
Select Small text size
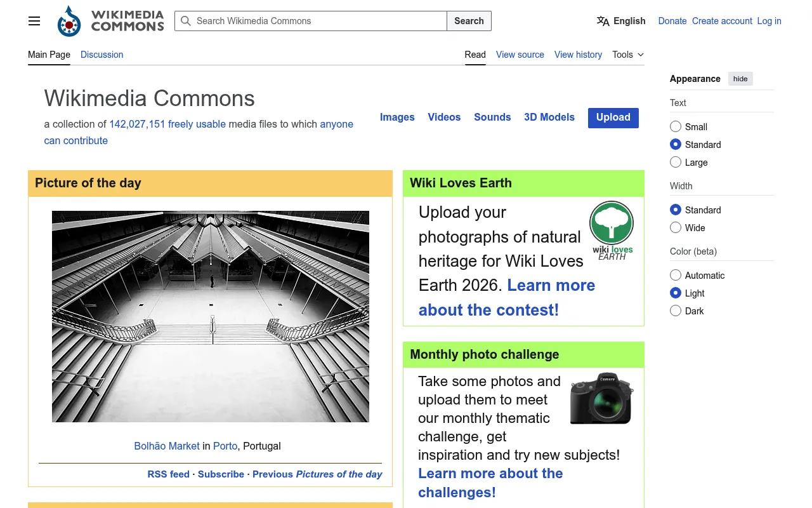click(676, 126)
